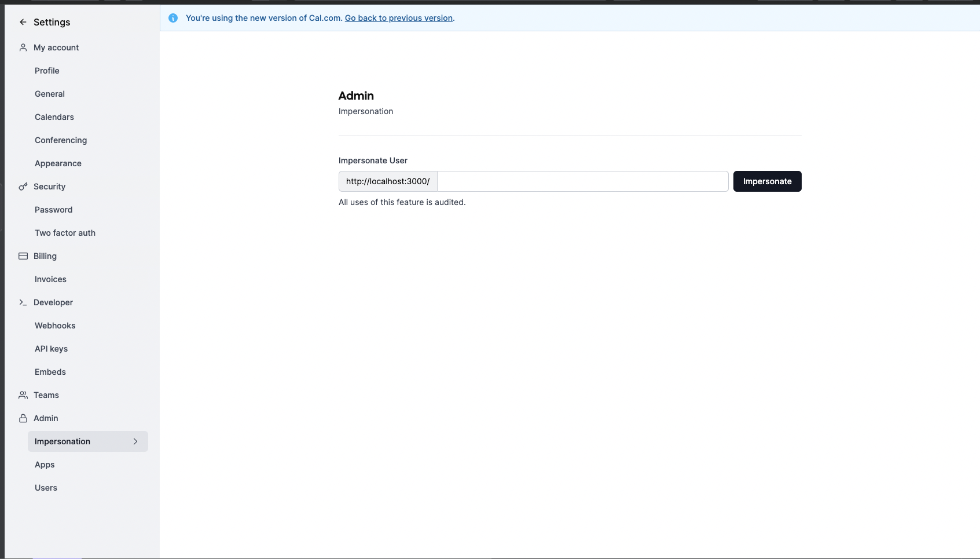Open the API keys page

click(51, 349)
